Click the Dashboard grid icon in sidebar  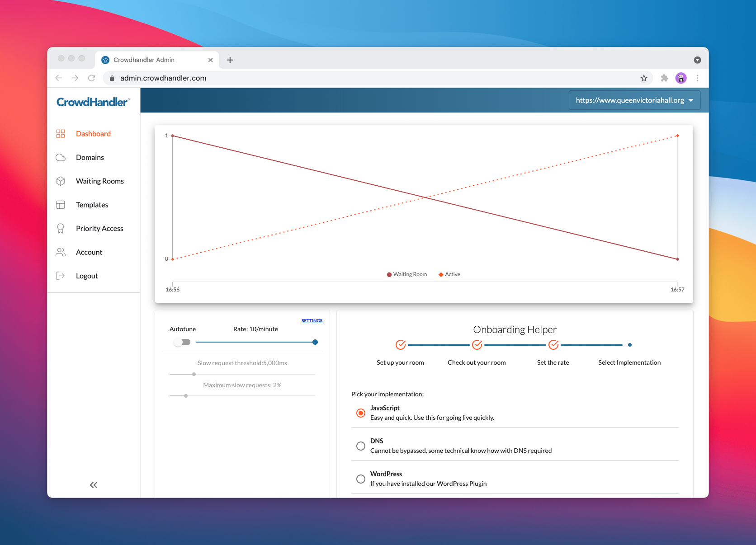pyautogui.click(x=61, y=134)
